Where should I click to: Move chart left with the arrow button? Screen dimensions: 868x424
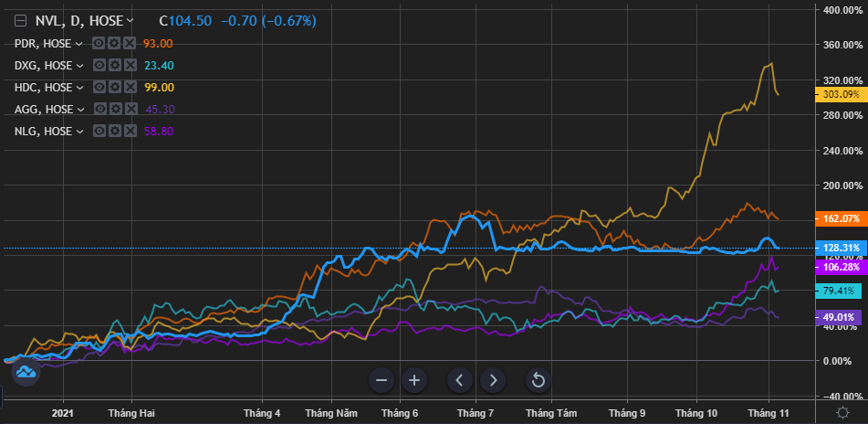pyautogui.click(x=459, y=380)
